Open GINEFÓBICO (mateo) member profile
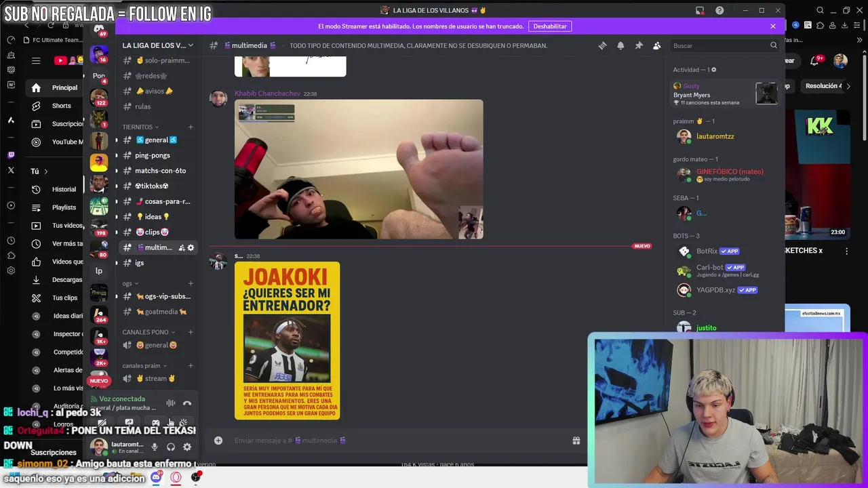 [726, 175]
